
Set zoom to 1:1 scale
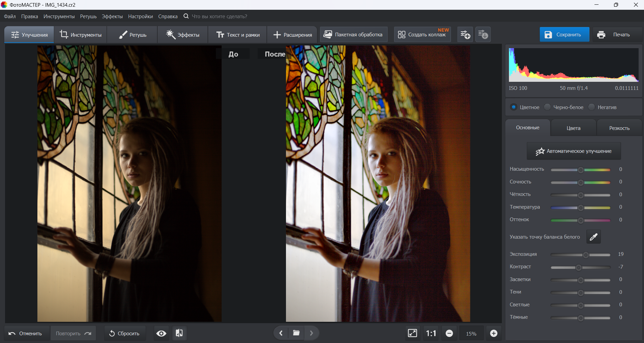[431, 333]
